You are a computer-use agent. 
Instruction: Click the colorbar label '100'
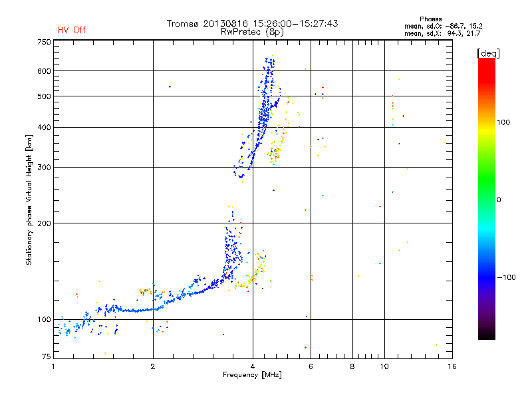[503, 122]
